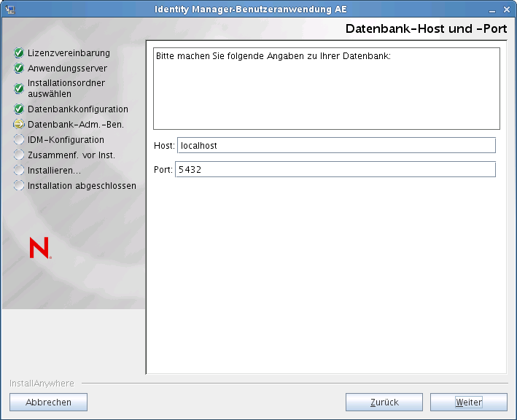Select the Lizenzvereinbarung step label

tap(69, 52)
